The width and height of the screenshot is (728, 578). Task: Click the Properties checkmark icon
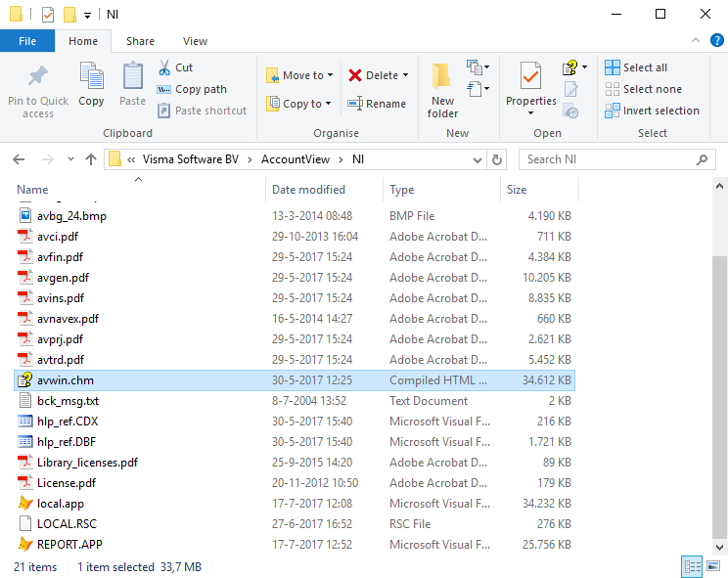tap(530, 75)
